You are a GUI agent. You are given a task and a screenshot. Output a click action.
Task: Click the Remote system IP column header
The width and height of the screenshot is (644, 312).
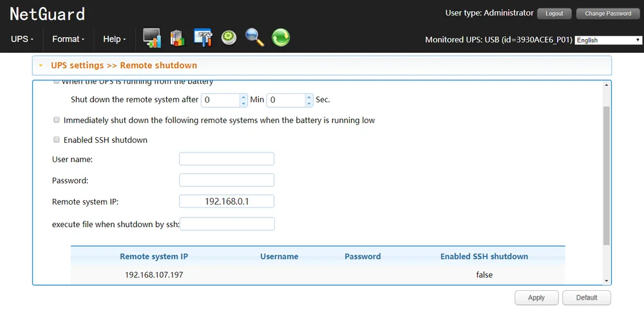point(154,257)
